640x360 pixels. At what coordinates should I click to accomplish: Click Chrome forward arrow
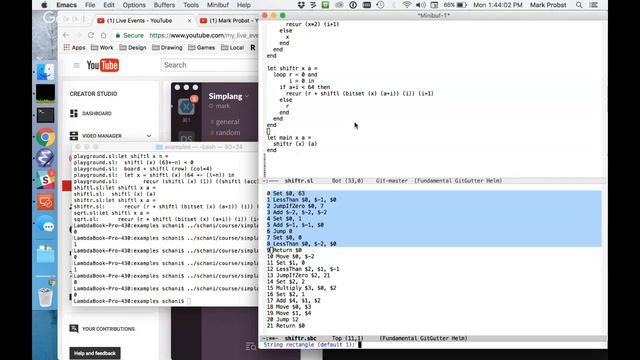coord(79,36)
